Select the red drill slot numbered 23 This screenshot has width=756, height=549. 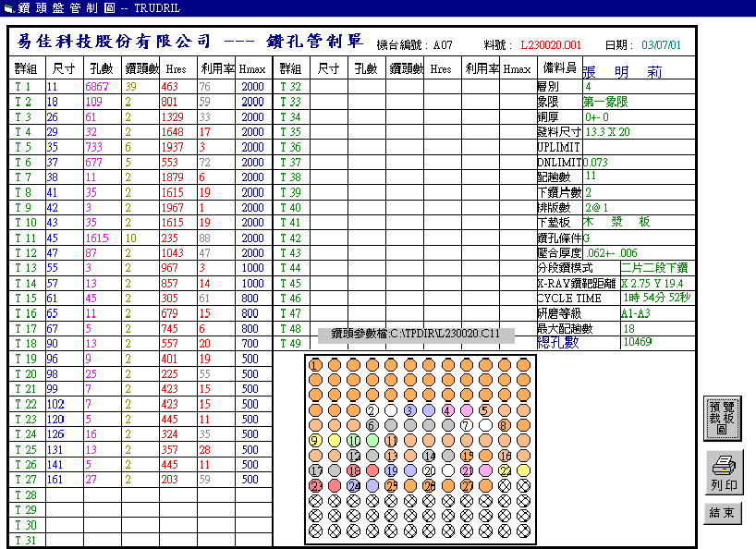(315, 486)
